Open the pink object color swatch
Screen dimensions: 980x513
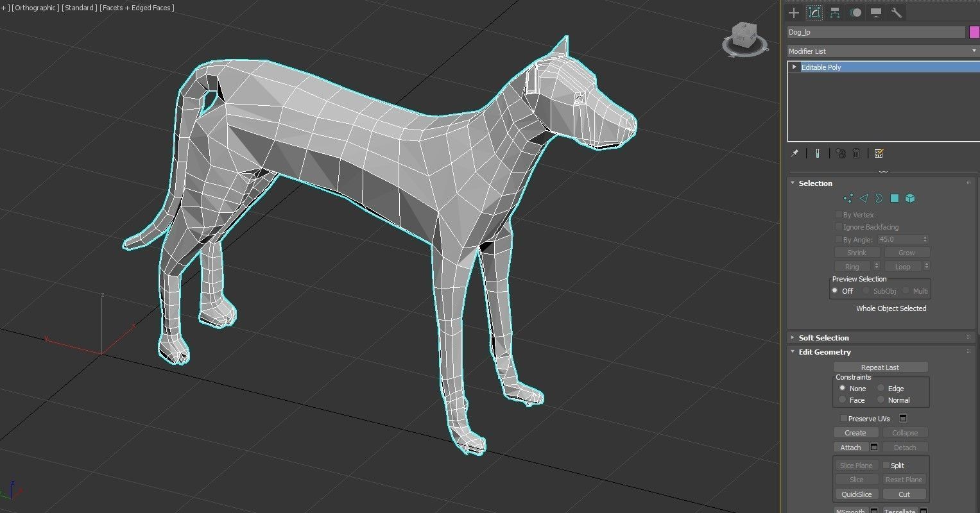point(974,32)
